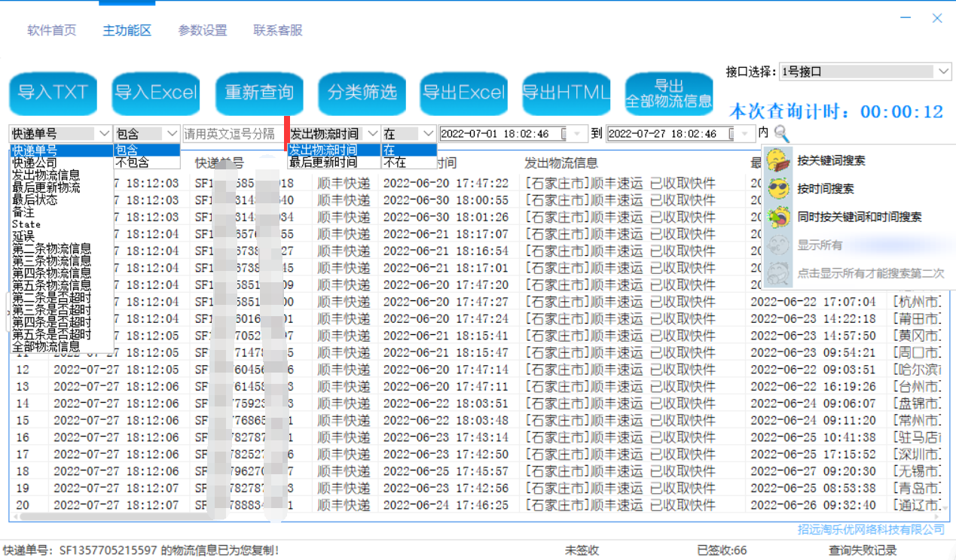Click the magnifier search icon
This screenshot has height=560, width=956.
pyautogui.click(x=781, y=134)
